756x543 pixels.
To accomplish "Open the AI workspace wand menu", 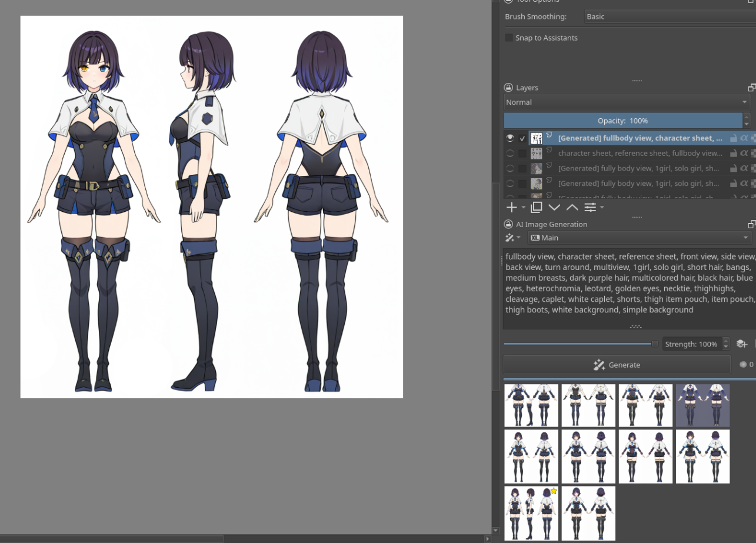I will (512, 238).
